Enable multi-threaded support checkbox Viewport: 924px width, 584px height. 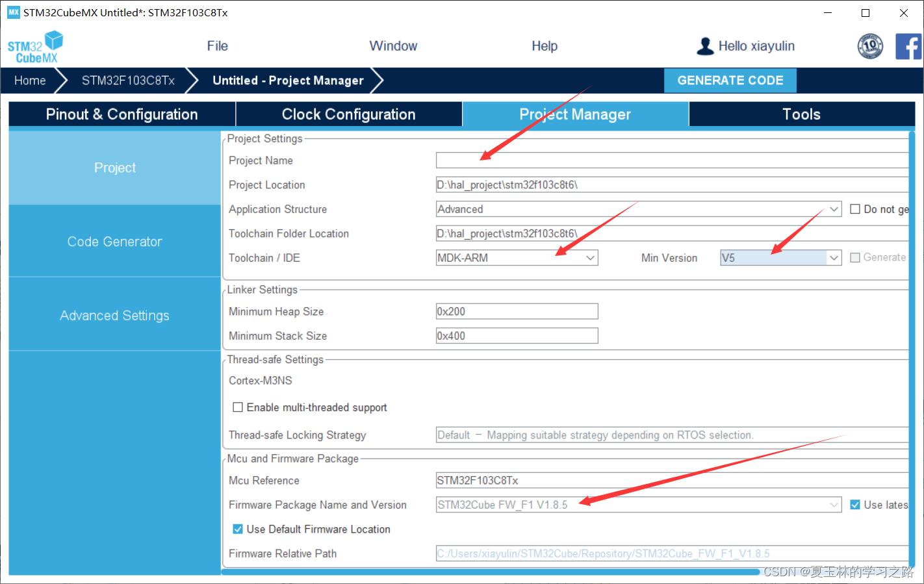(x=238, y=407)
